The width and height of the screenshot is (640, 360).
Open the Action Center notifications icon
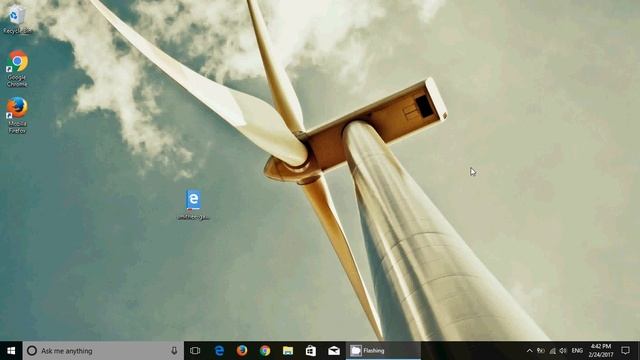(x=625, y=351)
